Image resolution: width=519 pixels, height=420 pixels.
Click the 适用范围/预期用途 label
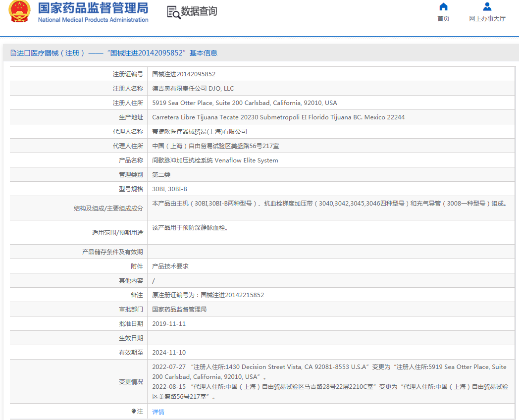117,233
